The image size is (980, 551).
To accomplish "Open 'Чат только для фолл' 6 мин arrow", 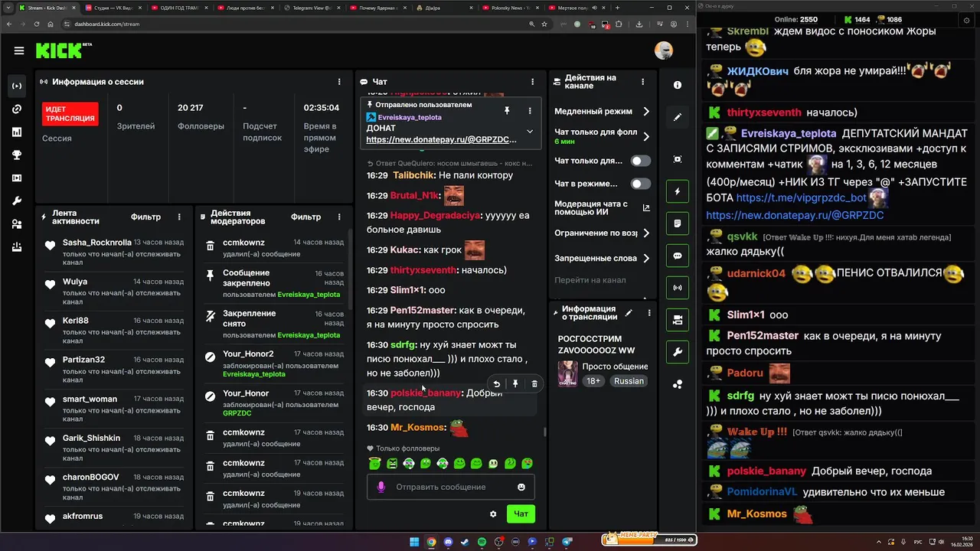I will [646, 136].
